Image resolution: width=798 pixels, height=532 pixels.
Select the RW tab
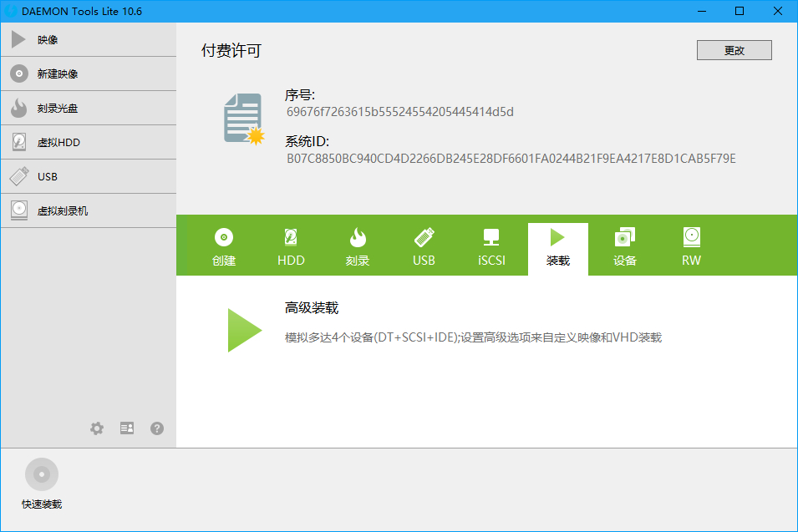(x=691, y=246)
